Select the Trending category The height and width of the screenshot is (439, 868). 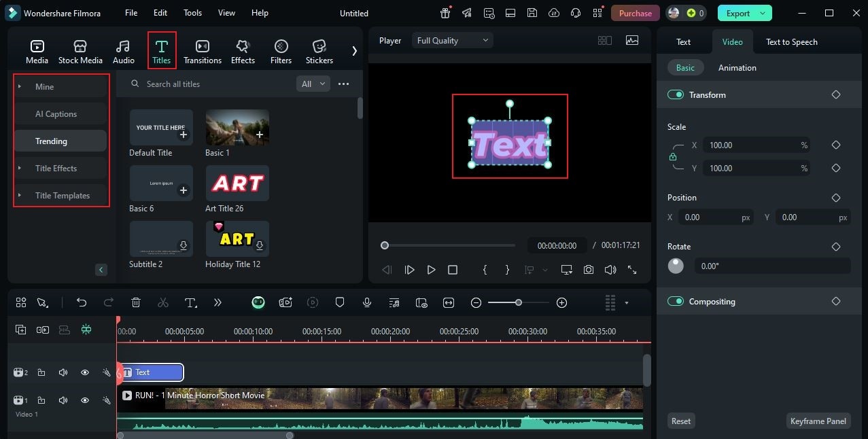60,141
